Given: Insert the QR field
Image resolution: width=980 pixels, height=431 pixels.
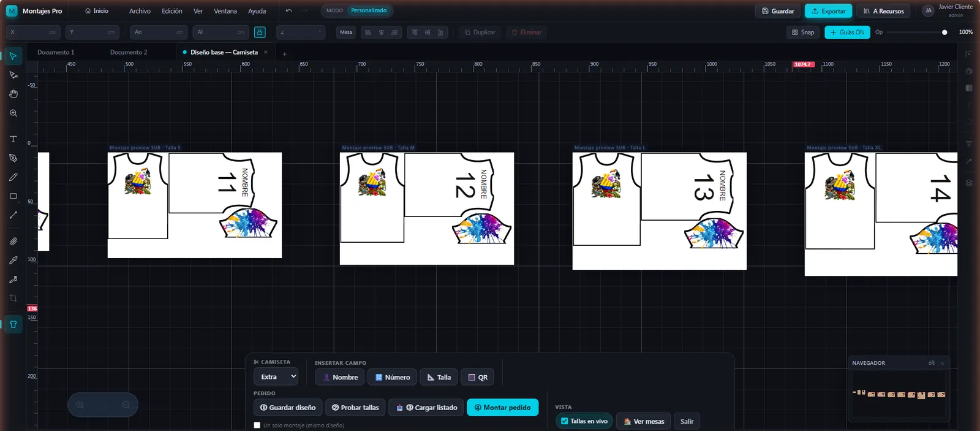Looking at the screenshot, I should click(478, 377).
